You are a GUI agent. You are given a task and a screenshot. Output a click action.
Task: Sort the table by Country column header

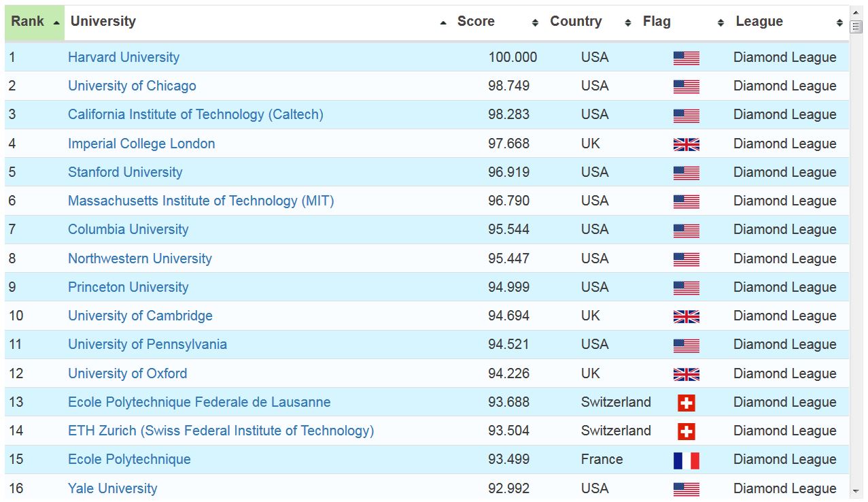tap(589, 22)
